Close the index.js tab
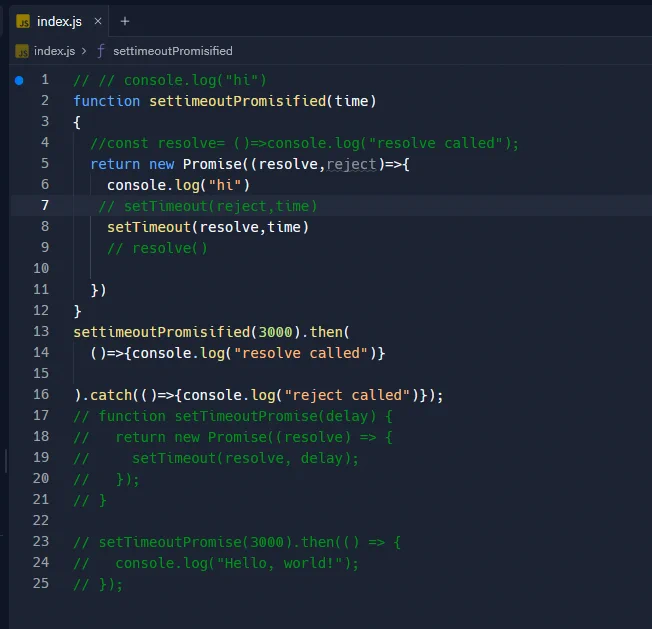This screenshot has height=629, width=652. click(x=98, y=21)
